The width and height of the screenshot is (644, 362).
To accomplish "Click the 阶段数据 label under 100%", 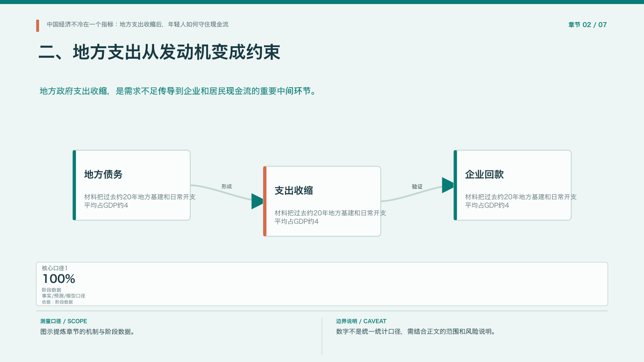I will pos(52,290).
